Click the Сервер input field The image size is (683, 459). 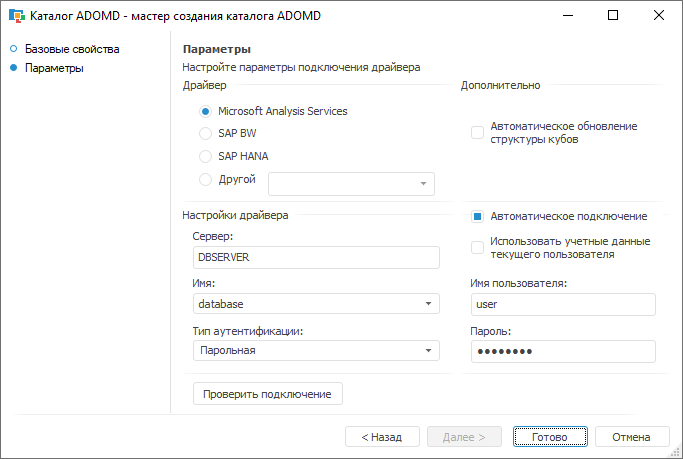[x=316, y=257]
